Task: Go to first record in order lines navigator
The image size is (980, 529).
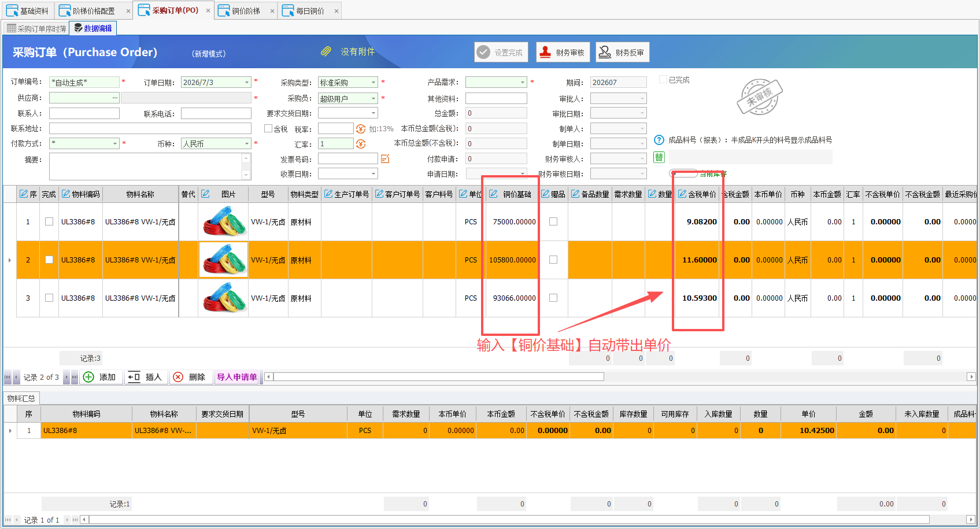Action: 8,377
